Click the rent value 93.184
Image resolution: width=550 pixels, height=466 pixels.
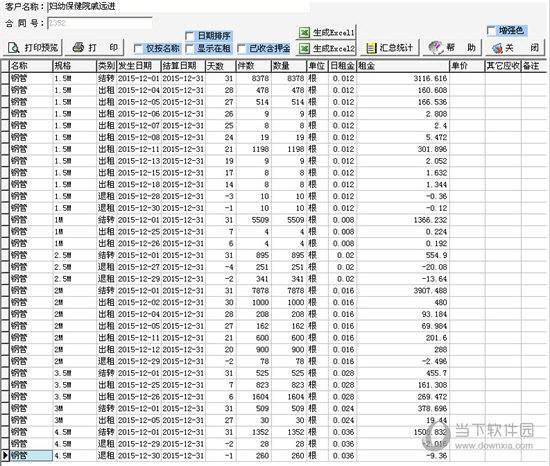434,314
